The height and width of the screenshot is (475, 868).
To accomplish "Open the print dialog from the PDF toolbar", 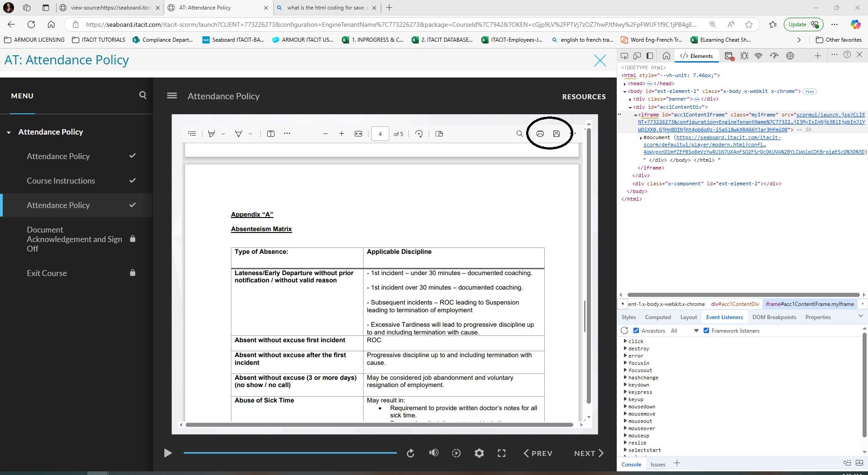I will point(539,134).
